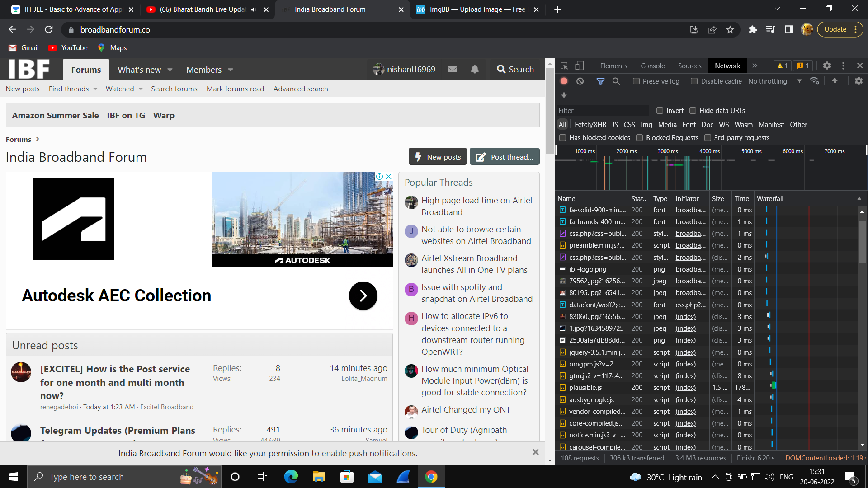Open DevTools settings gear
Viewport: 868px width, 488px height.
tap(827, 66)
